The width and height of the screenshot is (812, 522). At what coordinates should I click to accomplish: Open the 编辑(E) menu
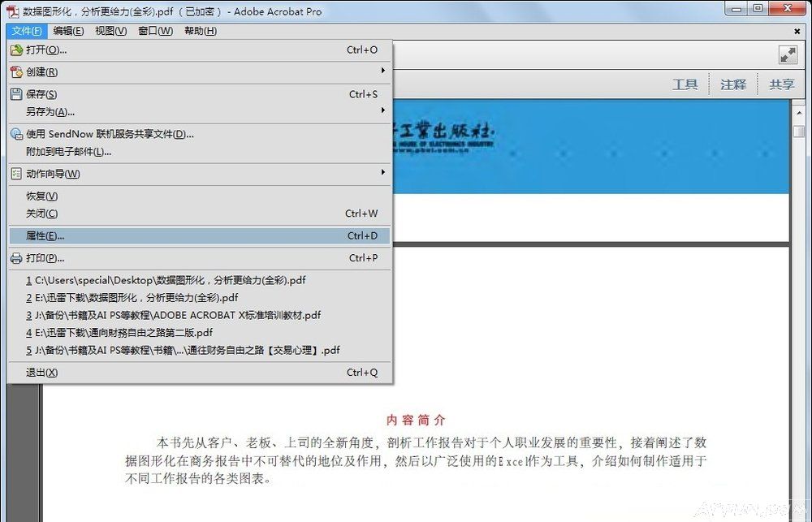[68, 31]
